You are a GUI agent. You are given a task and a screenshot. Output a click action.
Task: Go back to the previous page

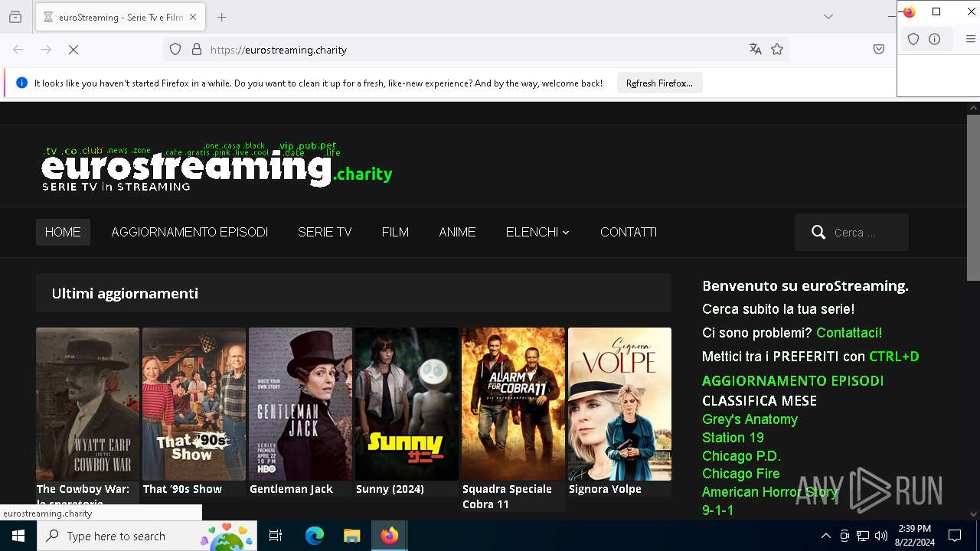click(x=18, y=50)
